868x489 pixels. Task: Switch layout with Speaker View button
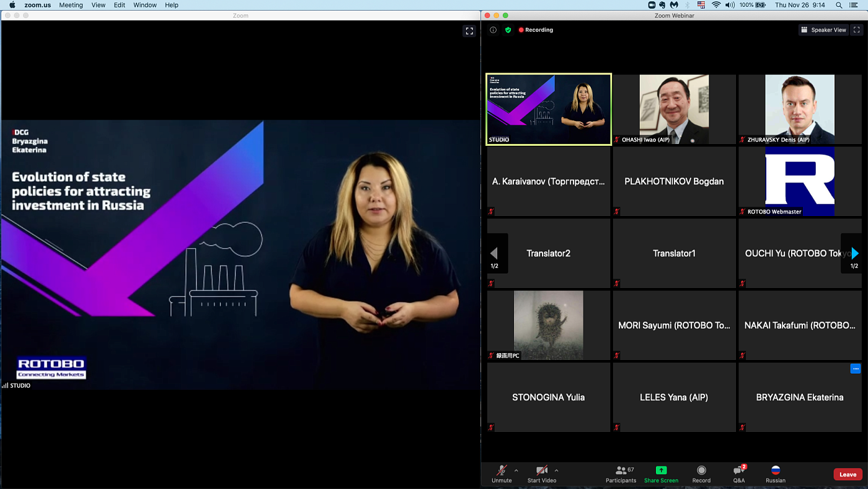pos(823,30)
